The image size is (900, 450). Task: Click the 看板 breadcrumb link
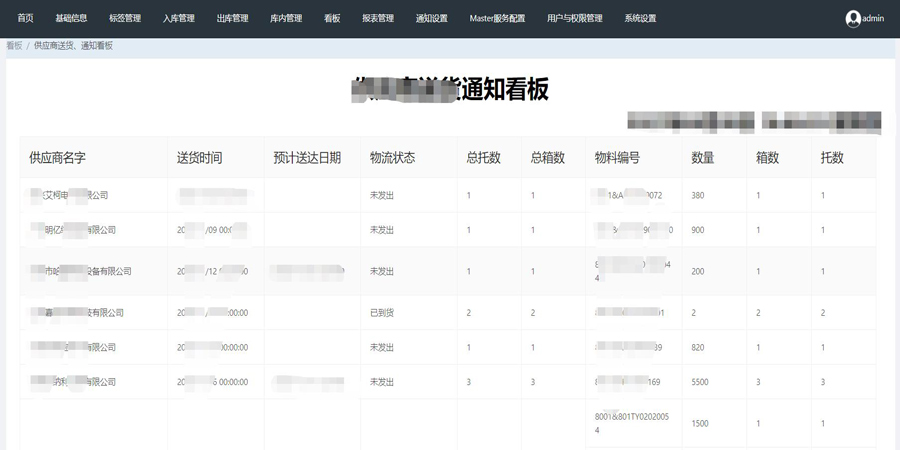point(14,46)
